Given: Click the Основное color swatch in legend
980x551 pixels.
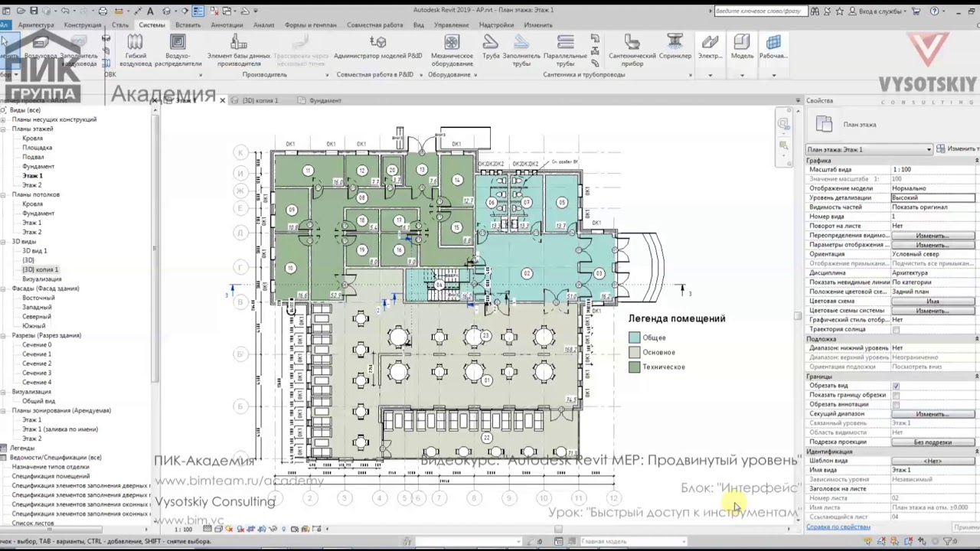Looking at the screenshot, I should click(634, 352).
